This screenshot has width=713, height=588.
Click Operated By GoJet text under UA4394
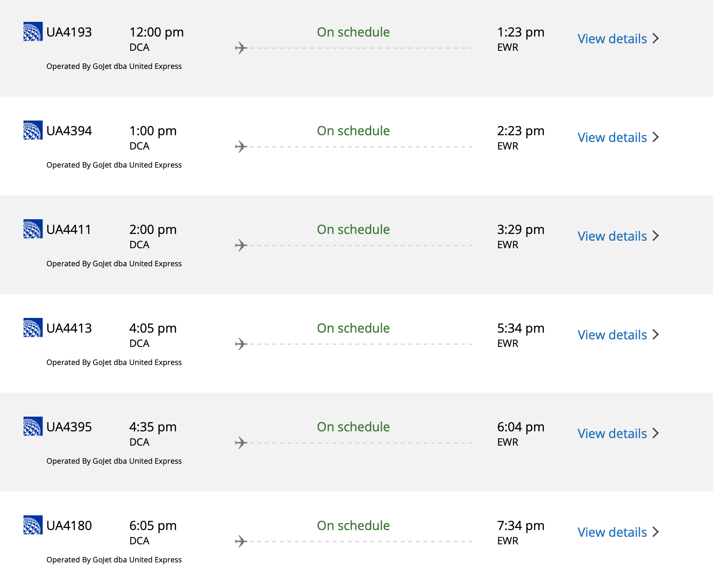[x=114, y=165]
